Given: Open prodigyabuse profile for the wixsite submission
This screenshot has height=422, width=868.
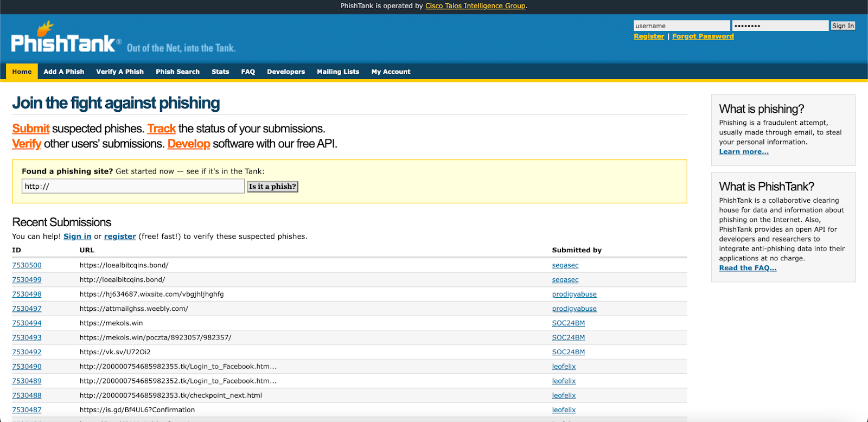Looking at the screenshot, I should (575, 294).
